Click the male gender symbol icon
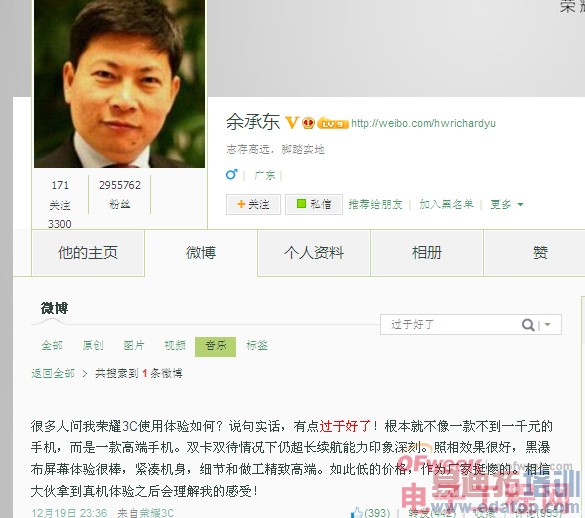This screenshot has height=518, width=585. pyautogui.click(x=231, y=174)
